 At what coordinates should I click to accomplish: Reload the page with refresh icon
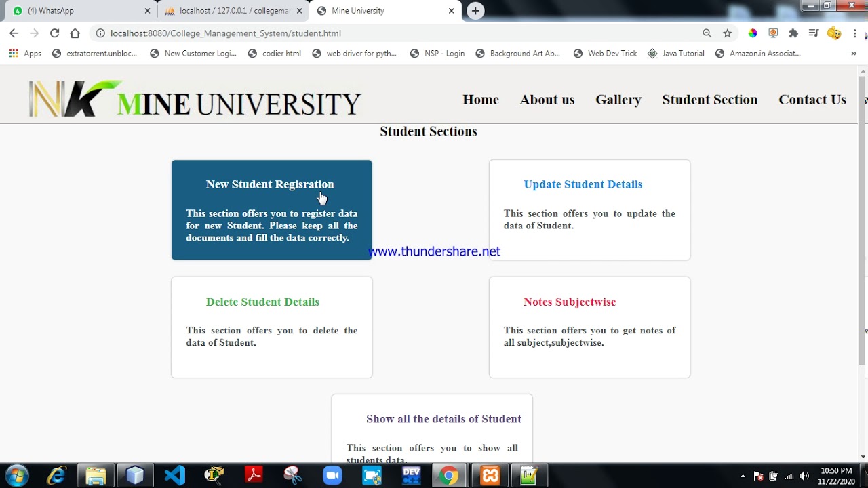click(x=55, y=33)
